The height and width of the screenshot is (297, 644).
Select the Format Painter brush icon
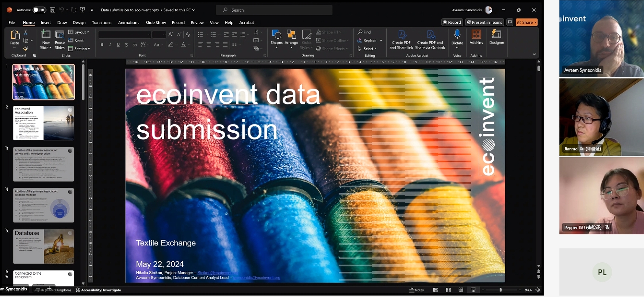click(26, 49)
